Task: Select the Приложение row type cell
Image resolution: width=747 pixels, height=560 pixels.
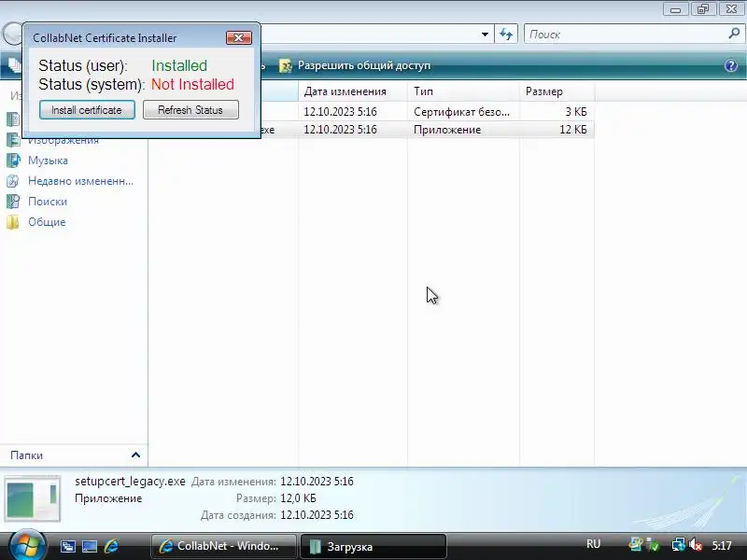Action: click(447, 130)
